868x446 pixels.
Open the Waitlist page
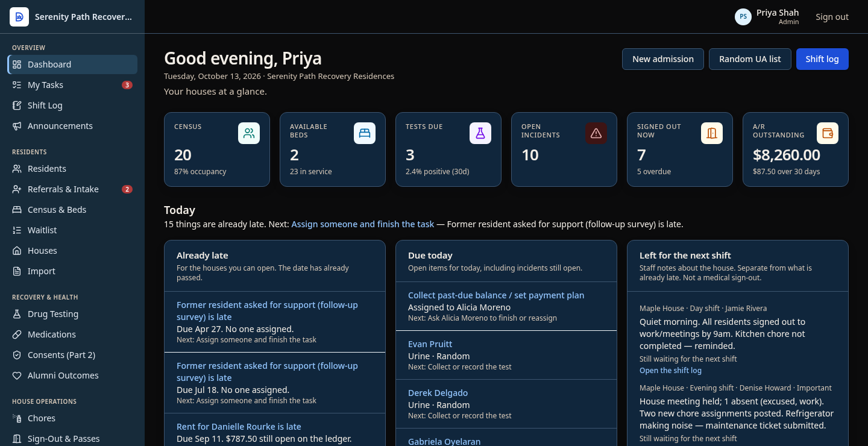point(72,230)
